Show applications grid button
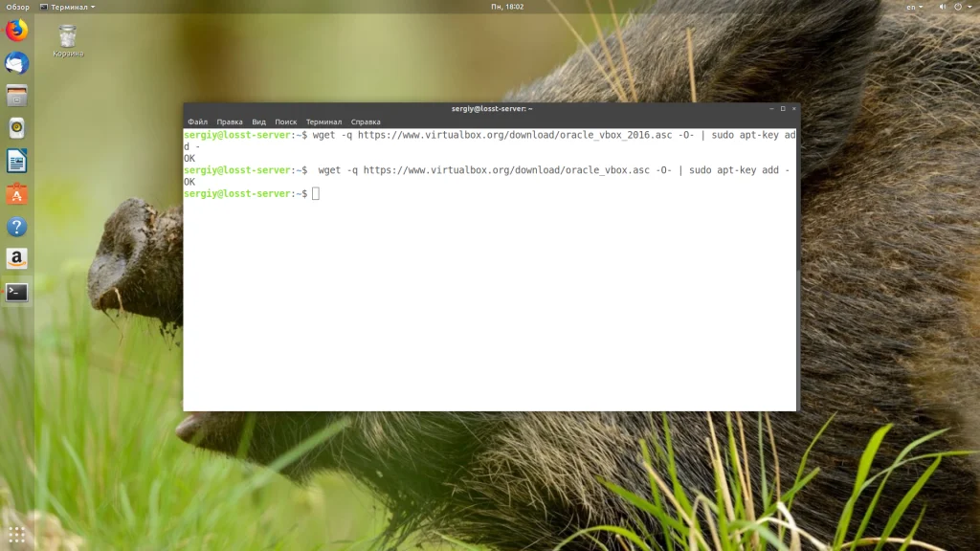 point(17,534)
